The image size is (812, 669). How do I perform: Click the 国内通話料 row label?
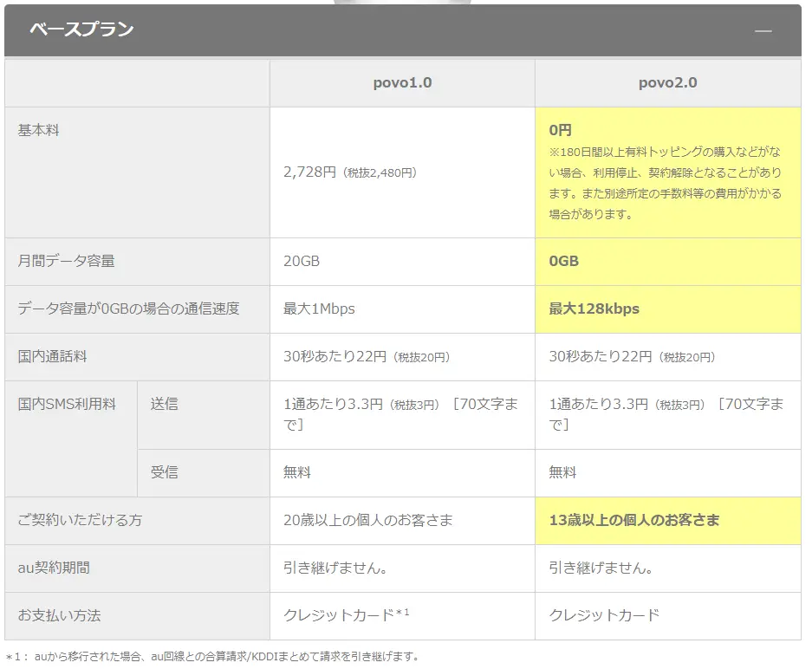[x=52, y=356]
